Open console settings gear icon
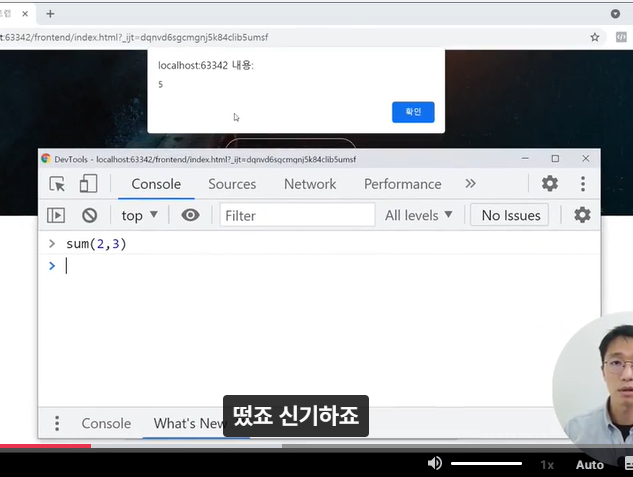The height and width of the screenshot is (477, 633). point(582,215)
